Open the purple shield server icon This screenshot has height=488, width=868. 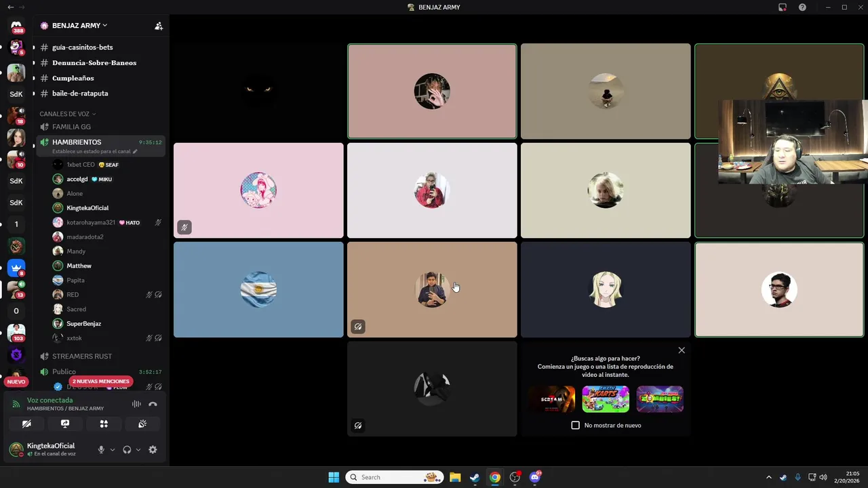point(16,354)
